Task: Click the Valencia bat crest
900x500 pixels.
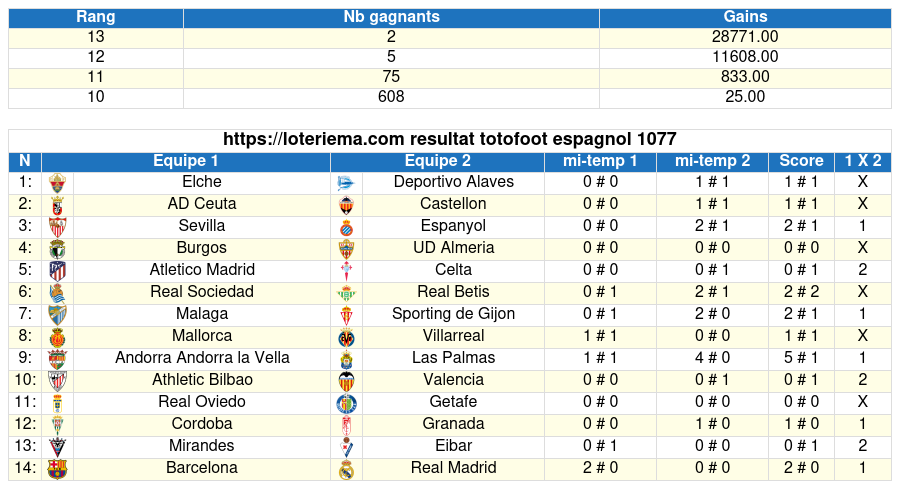Action: 346,381
